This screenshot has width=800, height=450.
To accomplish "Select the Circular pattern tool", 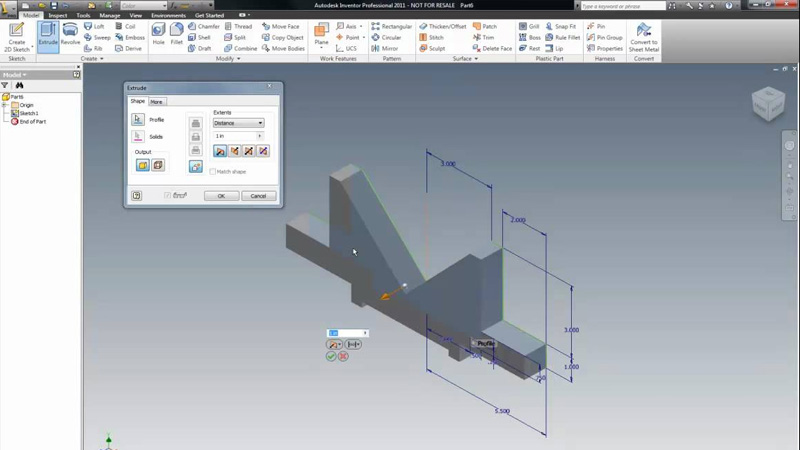I will tap(386, 38).
